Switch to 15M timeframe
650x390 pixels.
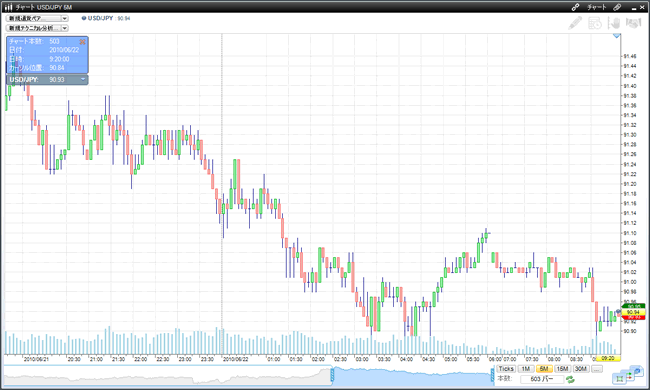pos(562,369)
